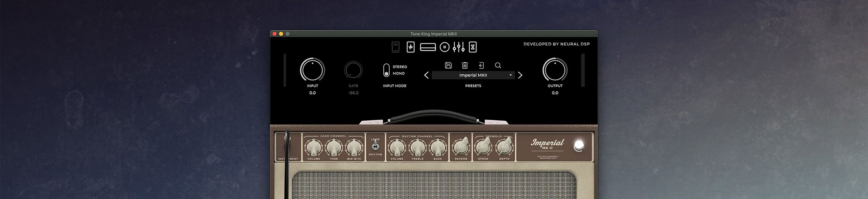Click the Lead Channel VOLUME knob
The width and height of the screenshot is (868, 199).
(x=313, y=147)
